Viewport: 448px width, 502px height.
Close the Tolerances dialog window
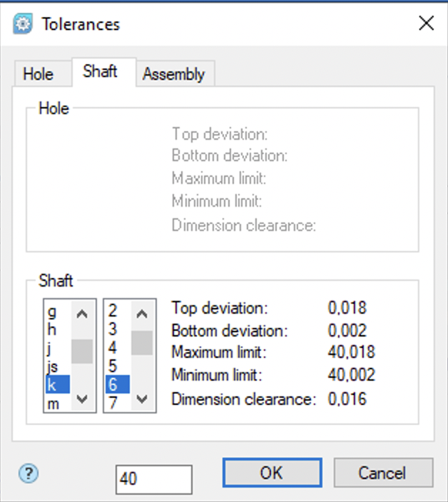426,24
